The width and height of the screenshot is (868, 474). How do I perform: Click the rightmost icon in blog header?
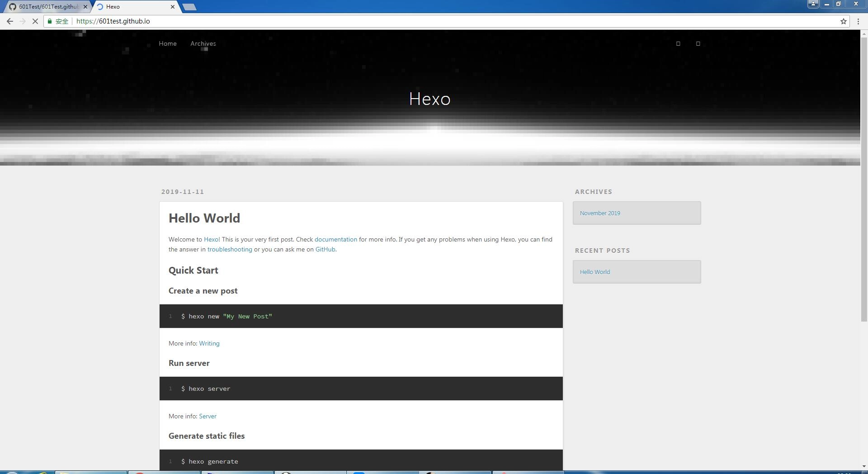[698, 43]
